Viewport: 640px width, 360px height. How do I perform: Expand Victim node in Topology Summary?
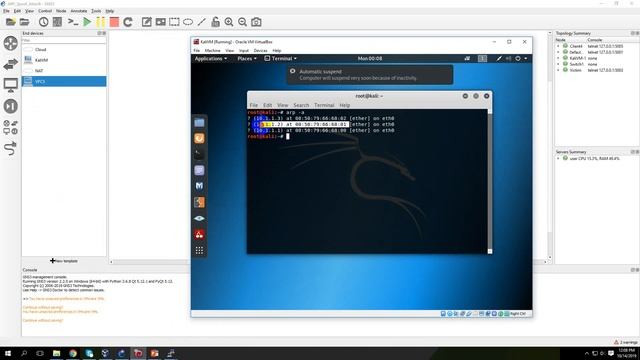(558, 70)
